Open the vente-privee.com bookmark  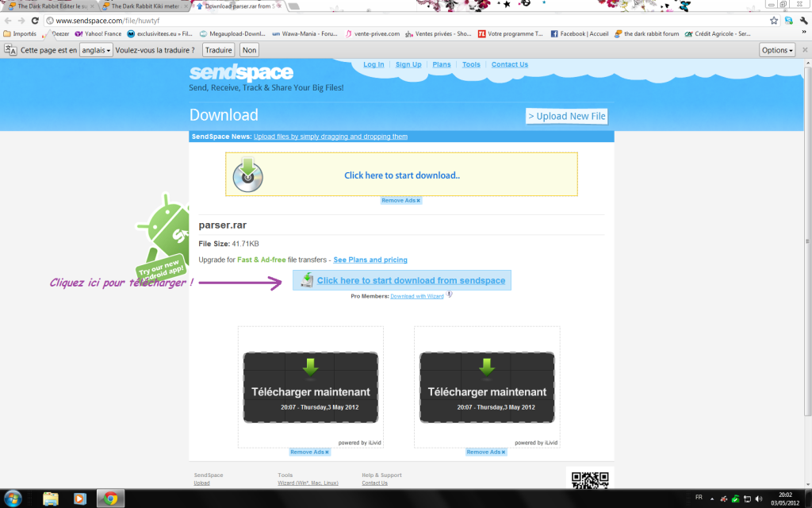tap(373, 33)
